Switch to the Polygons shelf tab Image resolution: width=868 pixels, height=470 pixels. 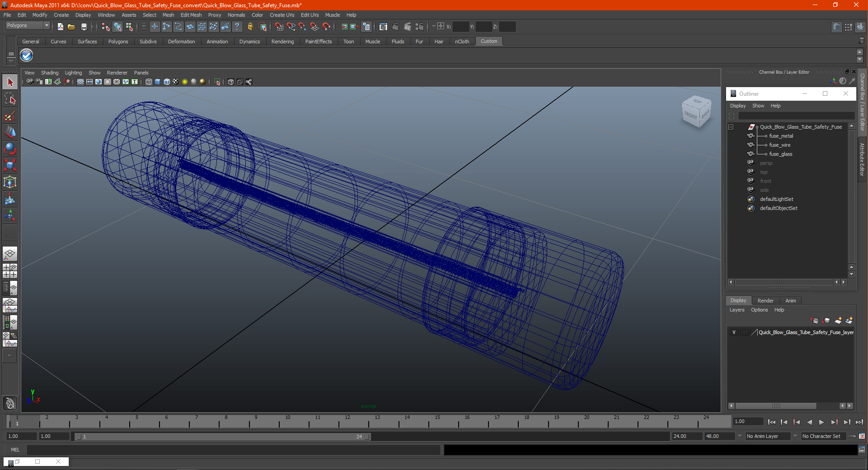(118, 42)
